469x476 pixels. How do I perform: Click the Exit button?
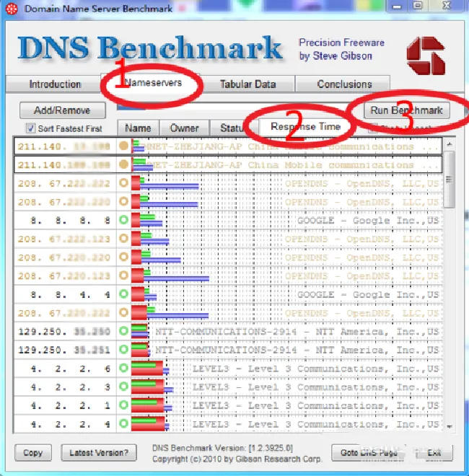pos(434,453)
